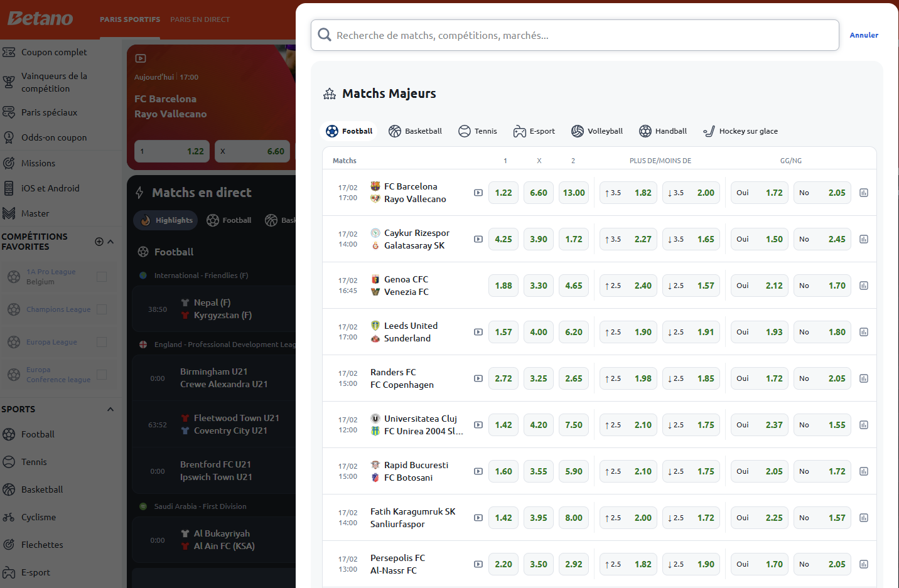Open statistics icon for Genoa CFC match

(x=864, y=286)
